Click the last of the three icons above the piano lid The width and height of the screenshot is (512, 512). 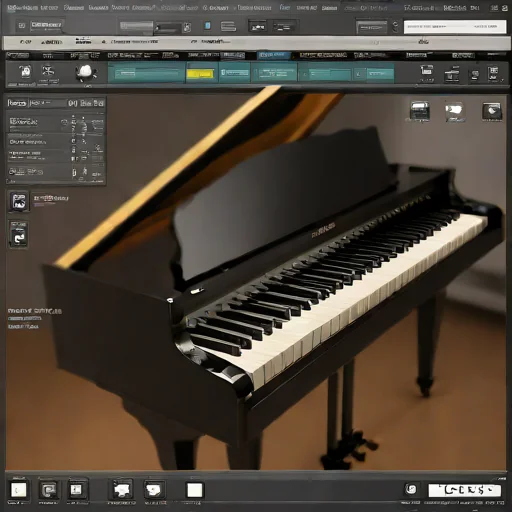(x=492, y=111)
